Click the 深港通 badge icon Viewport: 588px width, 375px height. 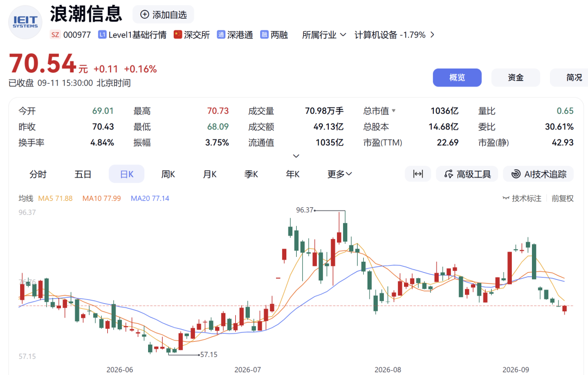[221, 34]
